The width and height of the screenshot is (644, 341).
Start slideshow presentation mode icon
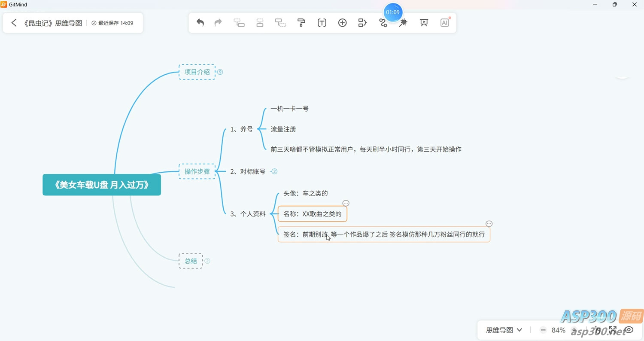(424, 23)
